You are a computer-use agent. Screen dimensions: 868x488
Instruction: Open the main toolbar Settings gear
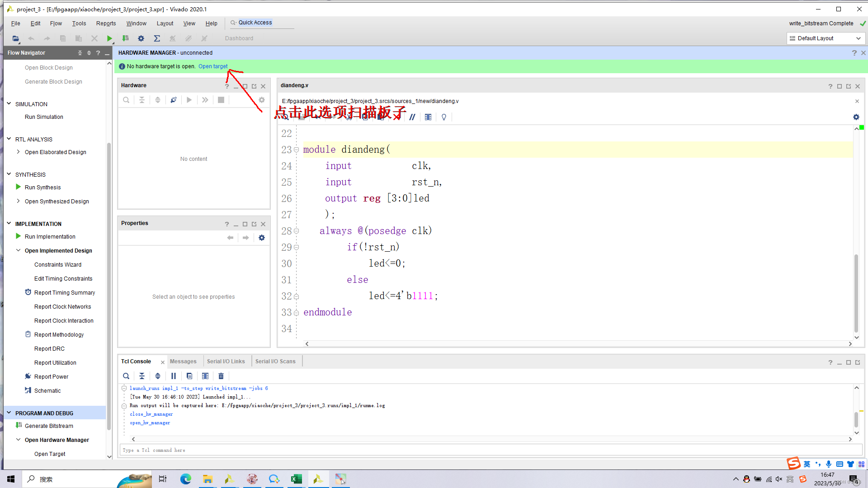point(141,38)
